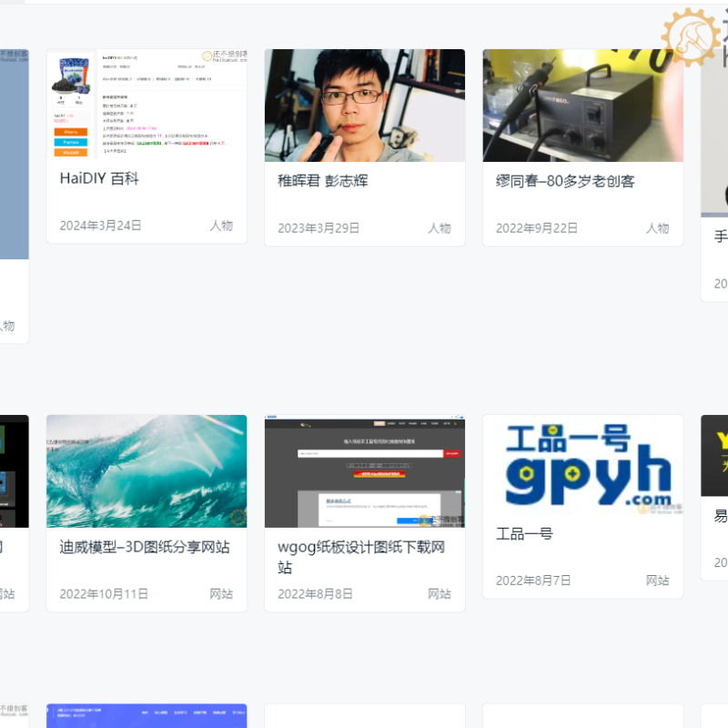Select date 2022年8月8日
The image size is (728, 728).
tap(315, 594)
